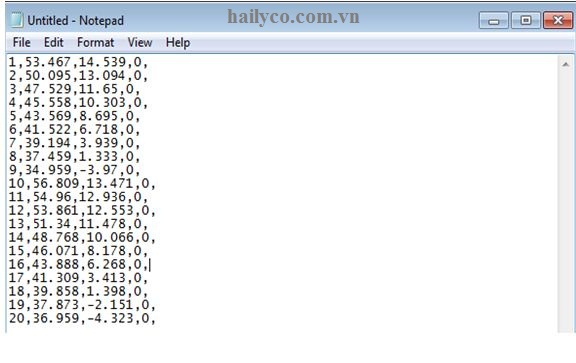
Task: Open the View menu
Action: tap(140, 43)
